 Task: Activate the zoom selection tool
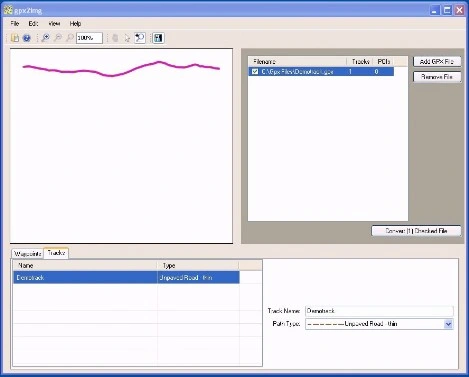pos(140,38)
